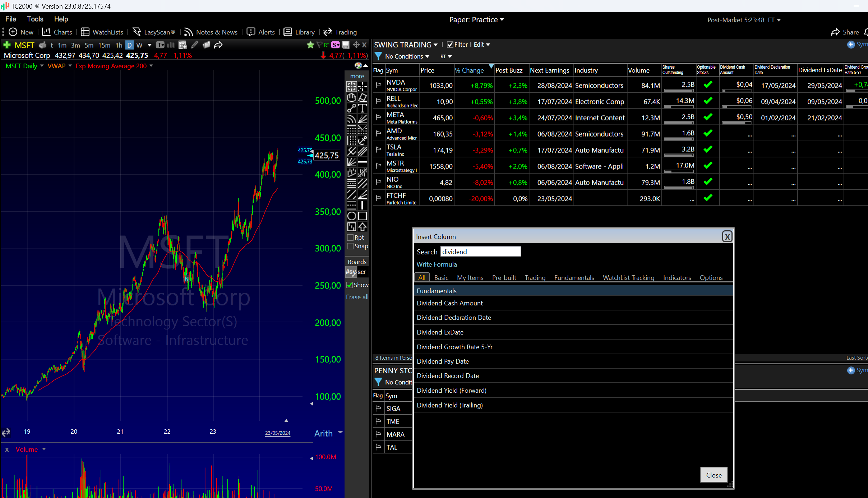Toggle the flag for MARA row
This screenshot has height=498, width=868.
pos(378,434)
